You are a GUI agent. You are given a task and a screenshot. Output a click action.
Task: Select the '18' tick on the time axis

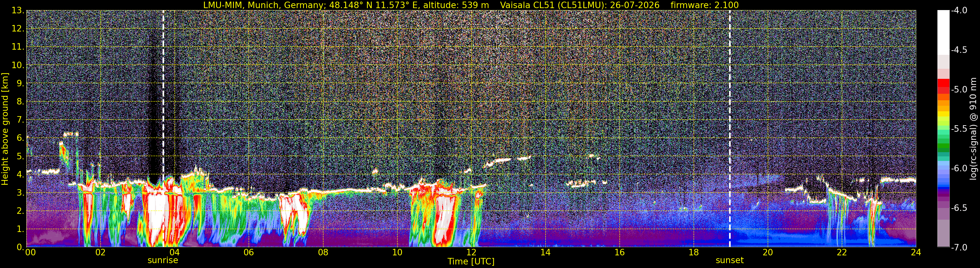pyautogui.click(x=694, y=252)
